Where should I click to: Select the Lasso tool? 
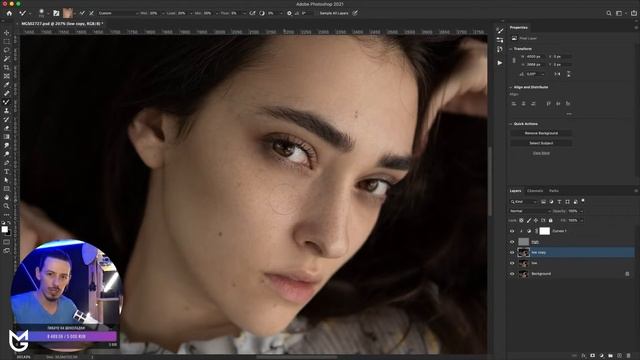point(7,50)
